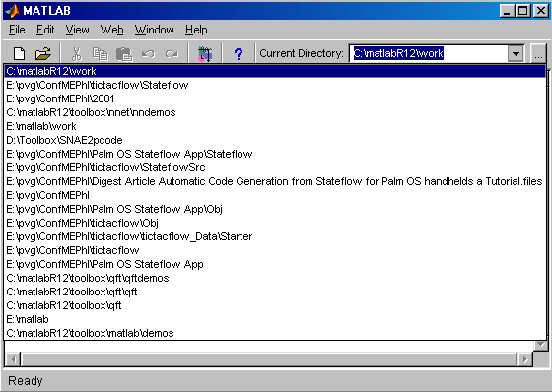Select C:\matlabR12\work highlighted list entry
This screenshot has width=552, height=392.
275,71
